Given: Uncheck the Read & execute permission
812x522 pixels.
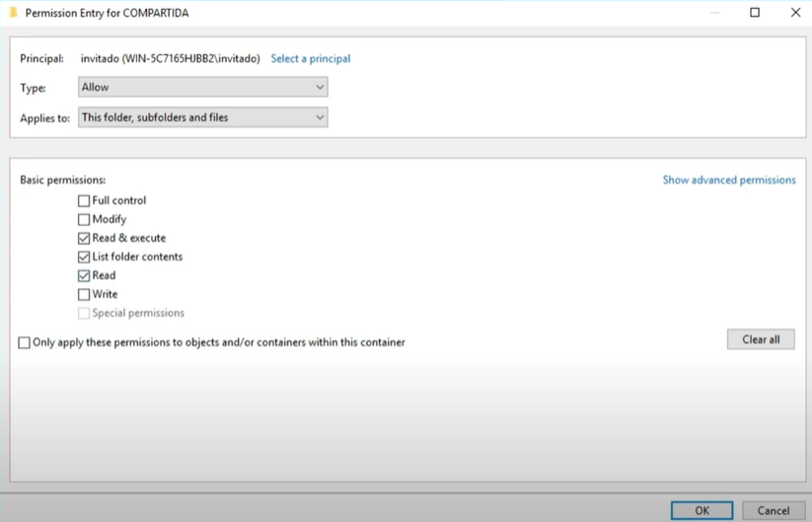Looking at the screenshot, I should pyautogui.click(x=84, y=238).
